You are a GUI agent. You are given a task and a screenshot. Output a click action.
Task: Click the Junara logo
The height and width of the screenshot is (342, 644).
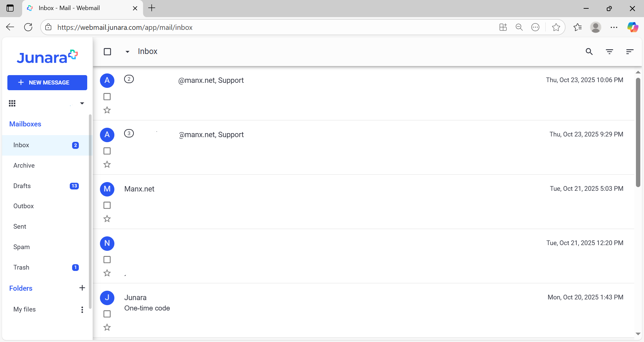tap(47, 57)
